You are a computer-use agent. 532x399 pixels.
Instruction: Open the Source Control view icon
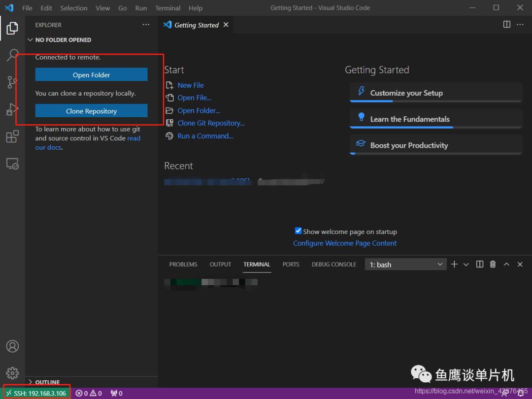coord(12,82)
